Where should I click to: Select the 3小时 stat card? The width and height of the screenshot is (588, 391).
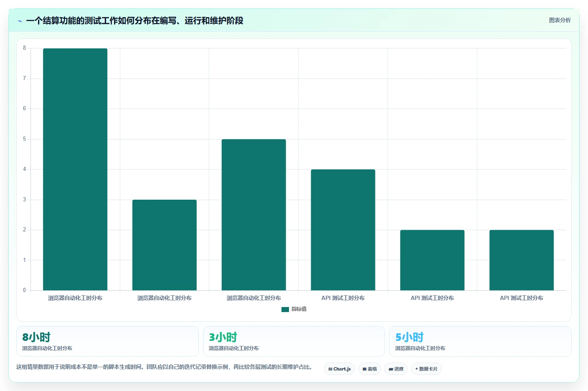point(294,341)
